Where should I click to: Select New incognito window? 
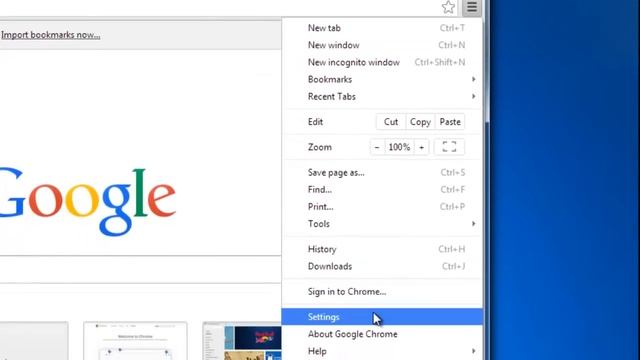382,62
